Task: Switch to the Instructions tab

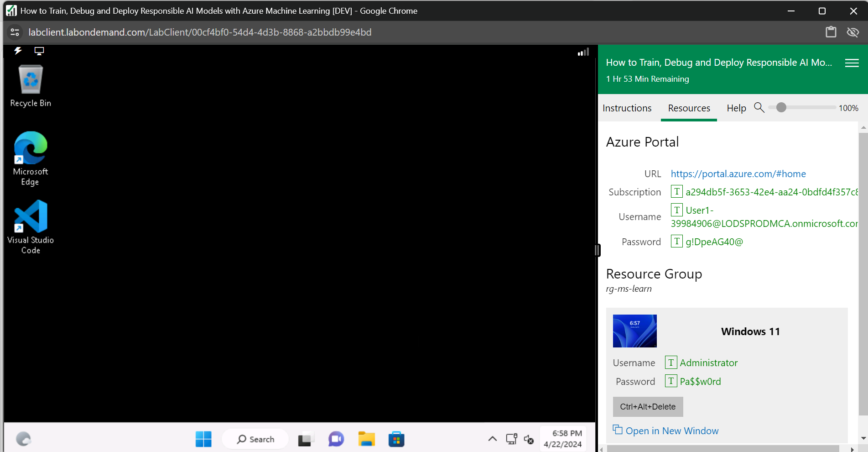Action: pos(627,108)
